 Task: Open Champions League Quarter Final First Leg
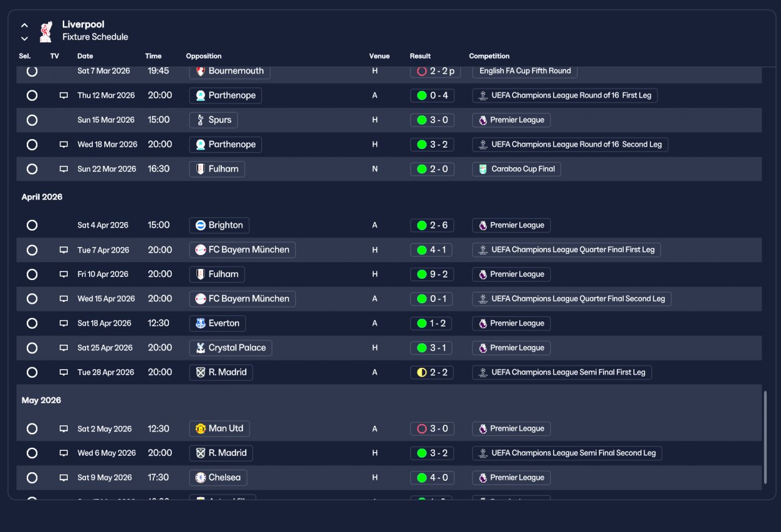(x=566, y=250)
